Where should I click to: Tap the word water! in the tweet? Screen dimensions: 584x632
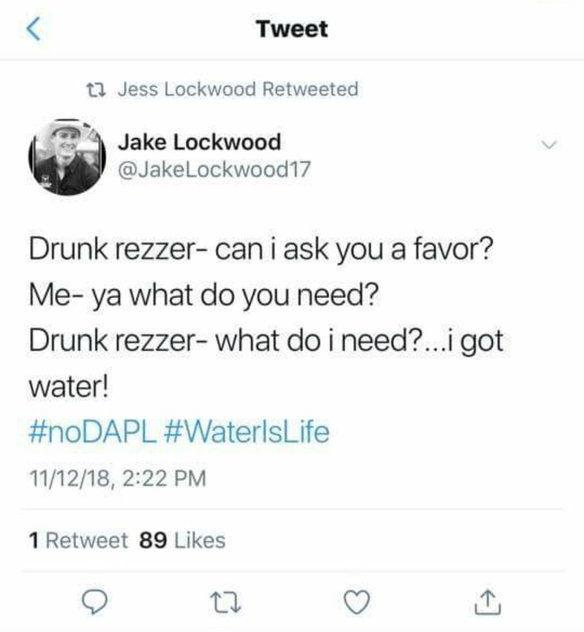tap(69, 387)
